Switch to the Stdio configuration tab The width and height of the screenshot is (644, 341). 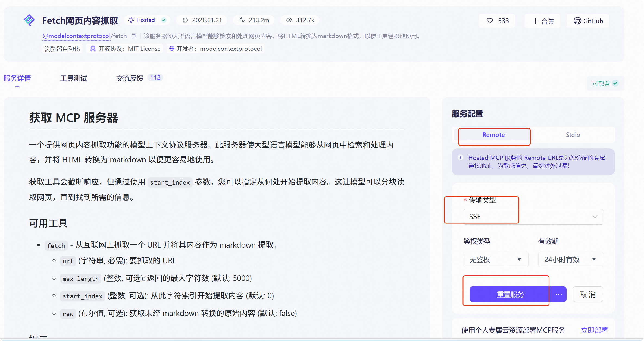(573, 134)
